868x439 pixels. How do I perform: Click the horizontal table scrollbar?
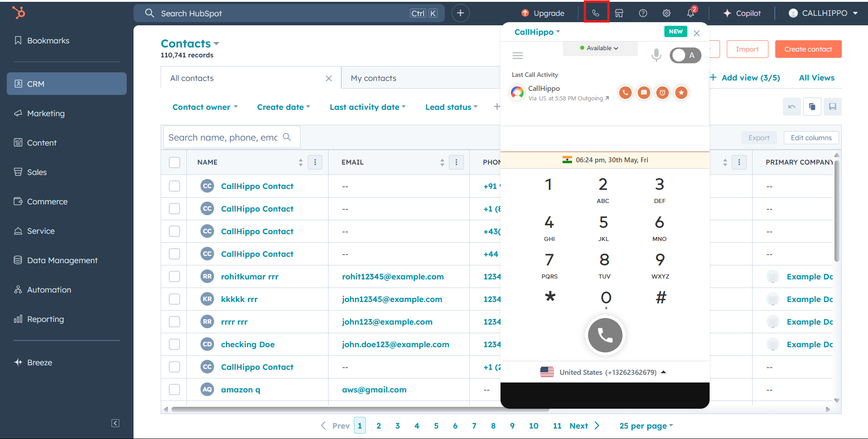360,410
